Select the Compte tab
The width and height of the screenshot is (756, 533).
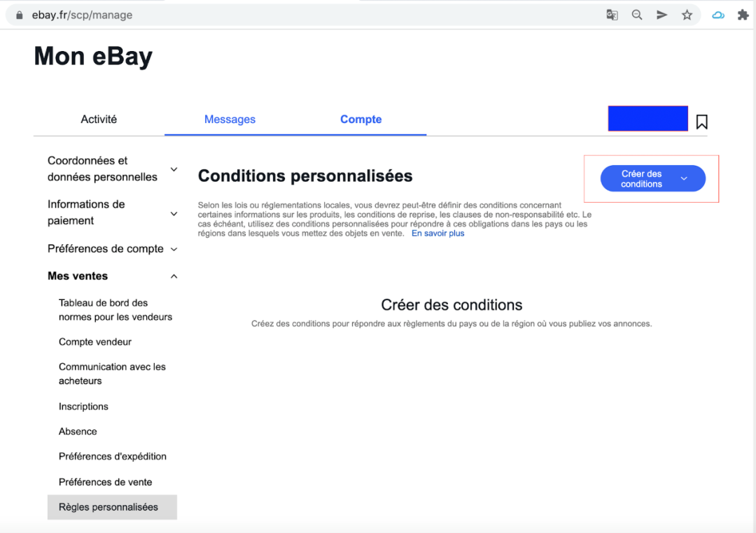click(x=361, y=119)
